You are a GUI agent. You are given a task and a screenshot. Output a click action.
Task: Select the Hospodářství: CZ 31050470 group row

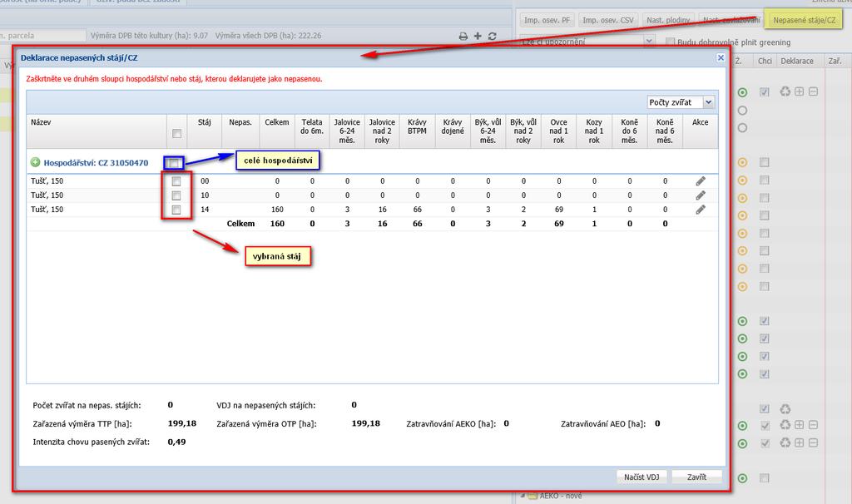click(x=372, y=162)
